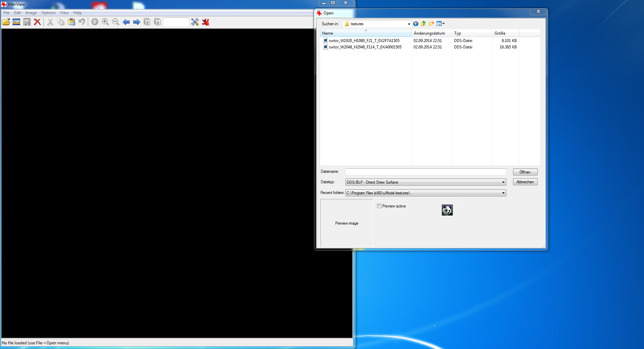Click the Slideshow toolbar icon
644x349 pixels.
pos(16,22)
